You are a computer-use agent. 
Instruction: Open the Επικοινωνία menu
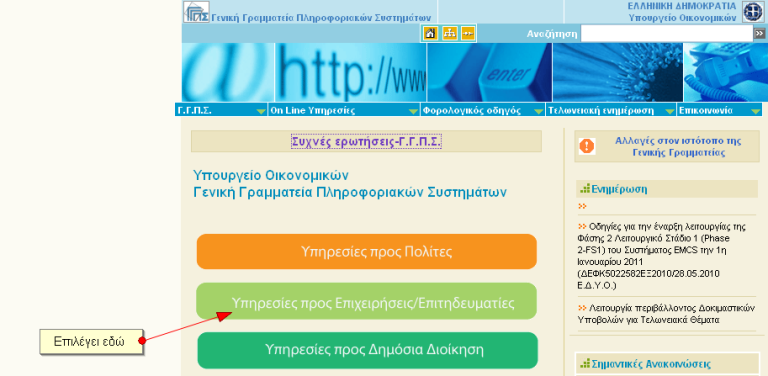pos(720,110)
